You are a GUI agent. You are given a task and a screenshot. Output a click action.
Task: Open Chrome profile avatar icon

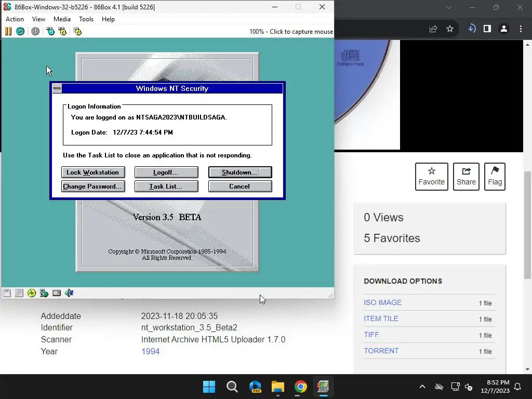click(504, 29)
